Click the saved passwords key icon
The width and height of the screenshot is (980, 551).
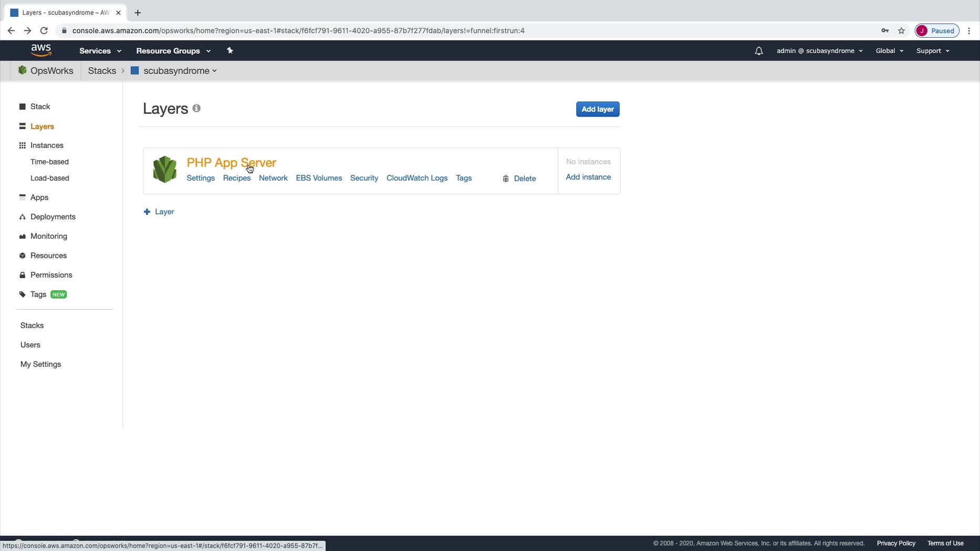[x=885, y=30]
